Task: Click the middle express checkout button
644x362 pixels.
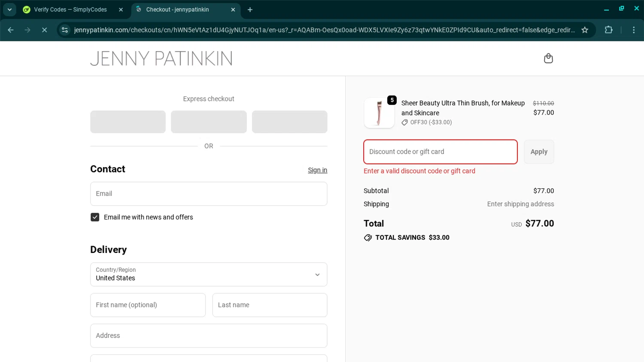Action: pyautogui.click(x=209, y=122)
